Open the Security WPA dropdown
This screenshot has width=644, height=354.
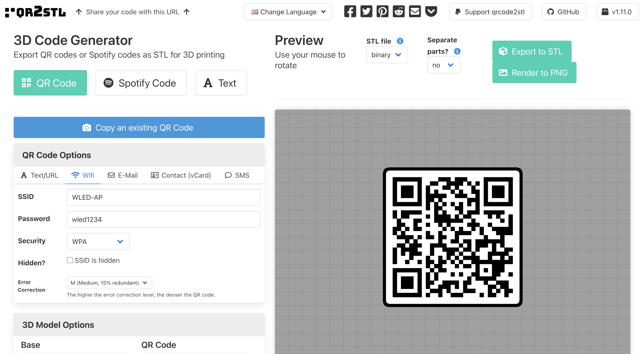click(x=98, y=241)
